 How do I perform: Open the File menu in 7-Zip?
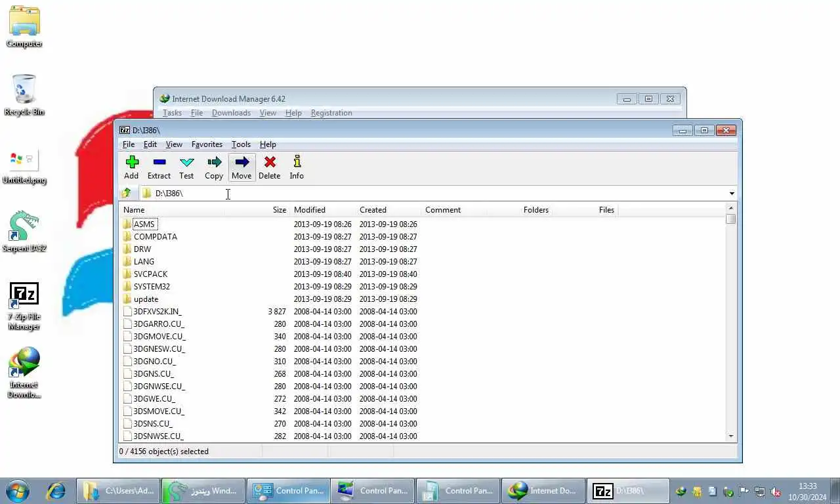[x=129, y=144]
